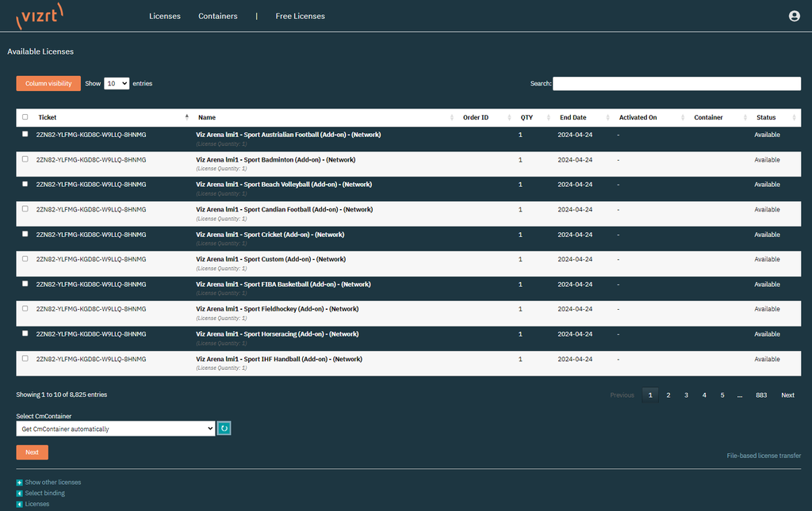Open the user account profile icon
Viewport: 812px width, 511px height.
794,16
